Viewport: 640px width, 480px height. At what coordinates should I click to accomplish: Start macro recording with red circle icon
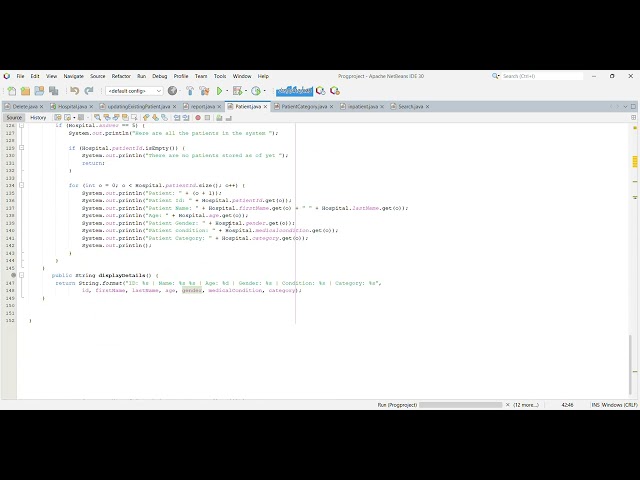tap(198, 118)
